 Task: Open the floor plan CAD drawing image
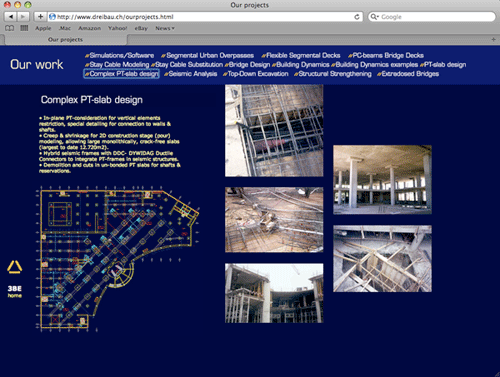click(118, 259)
